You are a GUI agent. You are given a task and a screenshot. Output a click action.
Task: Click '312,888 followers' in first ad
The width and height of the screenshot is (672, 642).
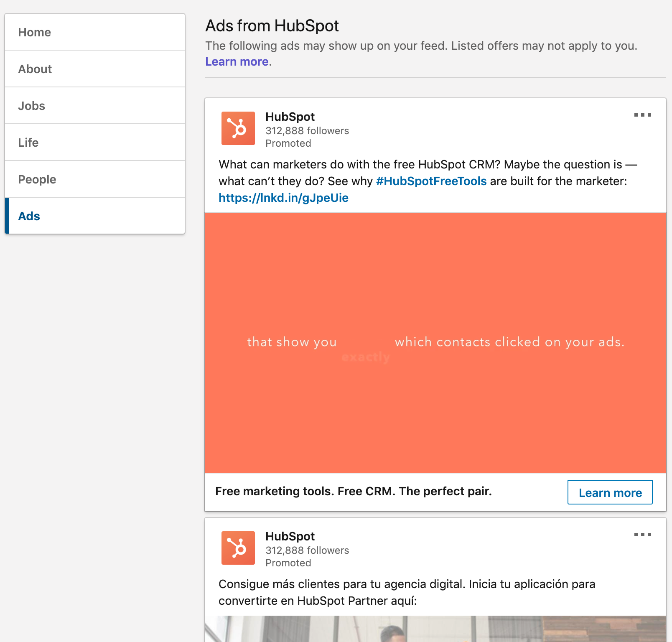[x=307, y=131]
